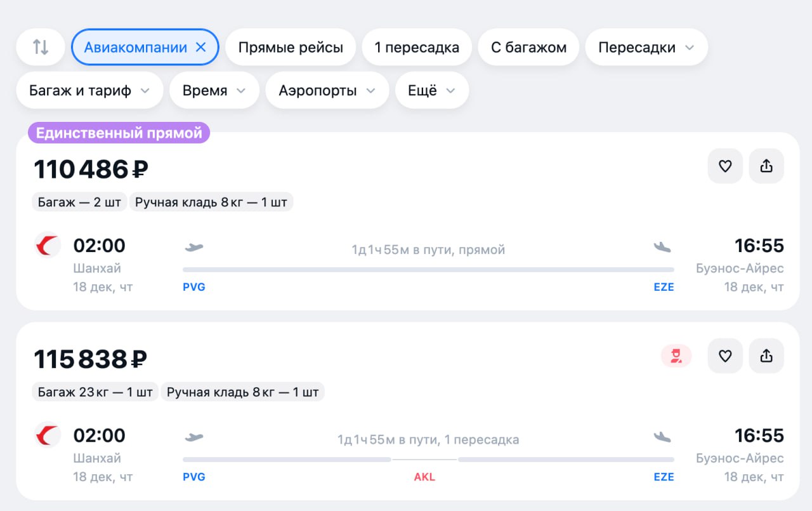Click the PVG airport code link
Viewport: 812px width, 511px height.
pyautogui.click(x=194, y=287)
